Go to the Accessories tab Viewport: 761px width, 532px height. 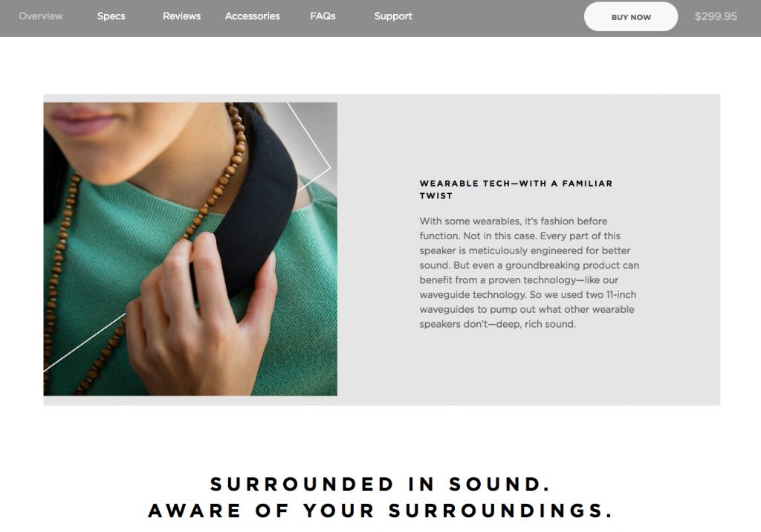[253, 16]
